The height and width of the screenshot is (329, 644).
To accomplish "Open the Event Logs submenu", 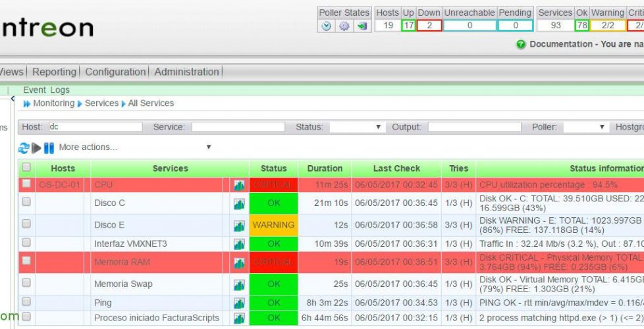I will (x=46, y=90).
